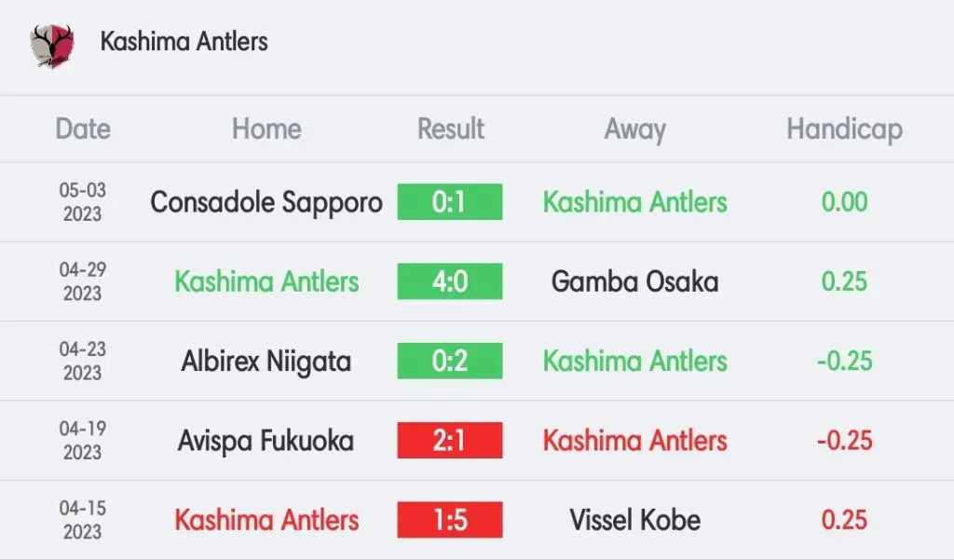The height and width of the screenshot is (560, 954).
Task: Click the 05-03 2023 match date
Action: [83, 202]
